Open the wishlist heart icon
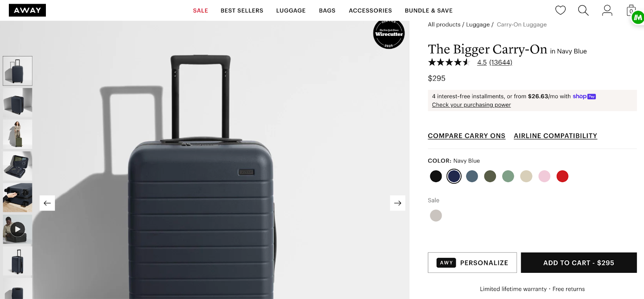 pos(560,10)
